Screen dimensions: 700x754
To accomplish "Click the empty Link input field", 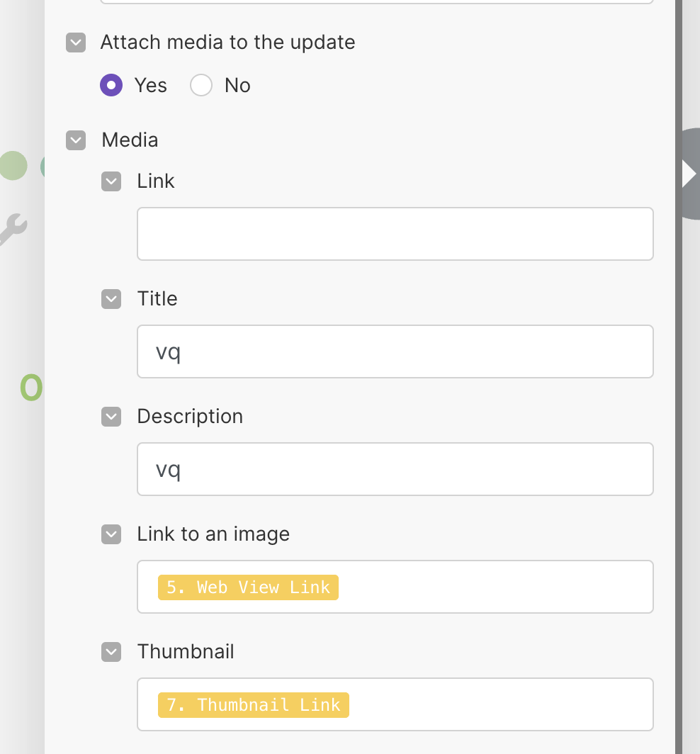I will point(395,234).
